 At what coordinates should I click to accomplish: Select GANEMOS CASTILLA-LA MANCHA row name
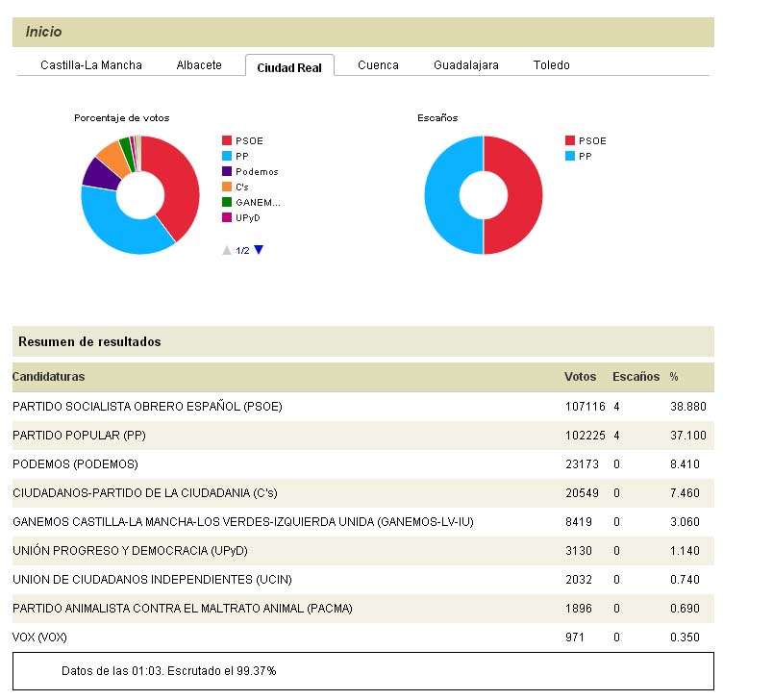[243, 521]
